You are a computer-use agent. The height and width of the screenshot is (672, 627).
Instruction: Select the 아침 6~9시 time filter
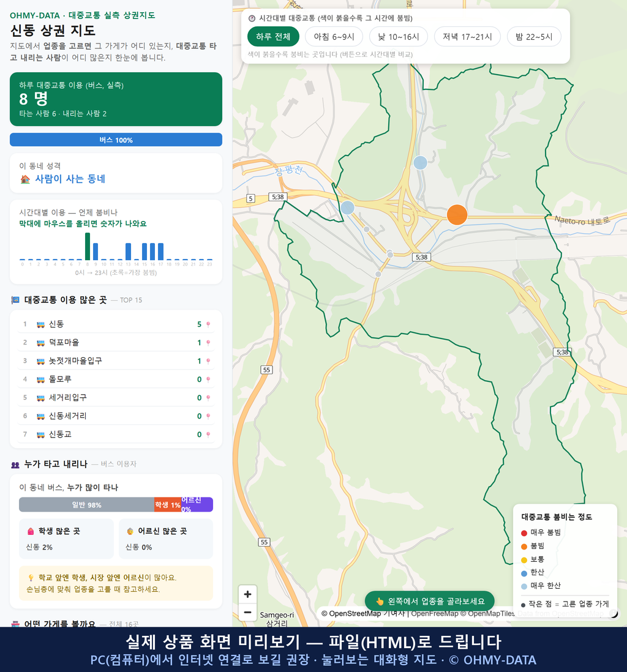[334, 37]
